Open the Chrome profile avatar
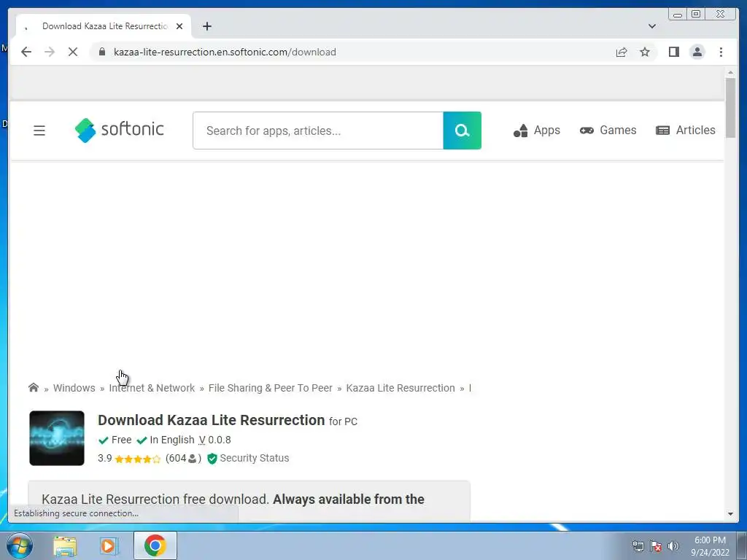 697,52
